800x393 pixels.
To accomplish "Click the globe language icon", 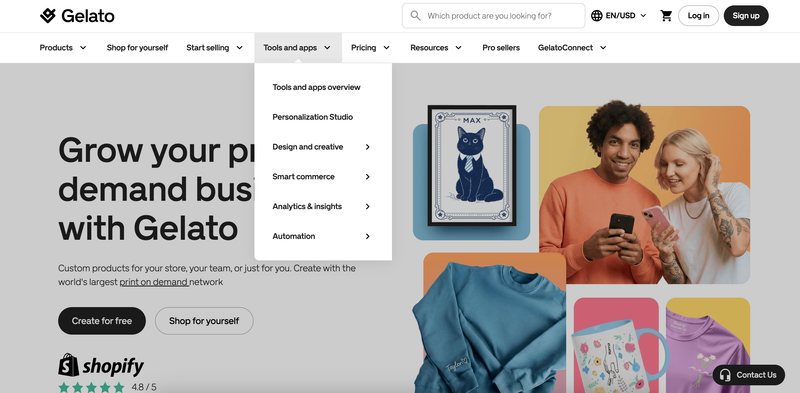I will pos(596,16).
